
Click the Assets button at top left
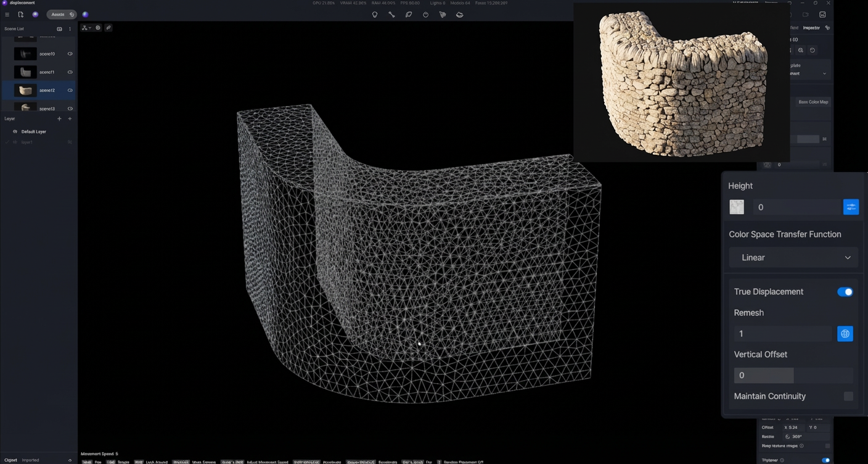[x=59, y=14]
